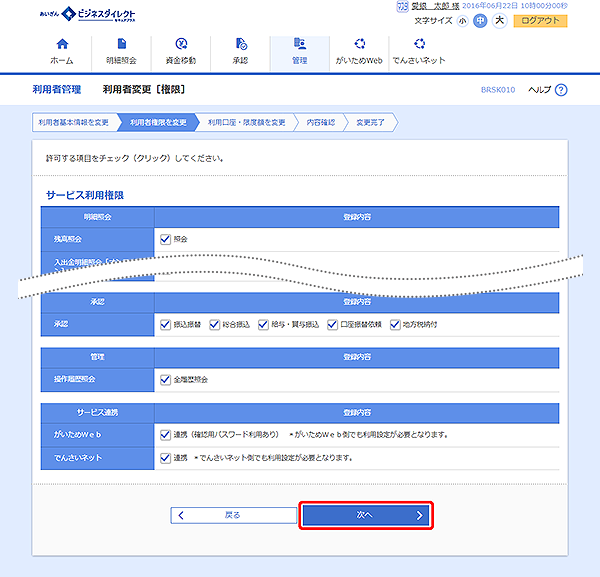Image resolution: width=600 pixels, height=577 pixels.
Task: Set font size to 小
Action: point(463,21)
